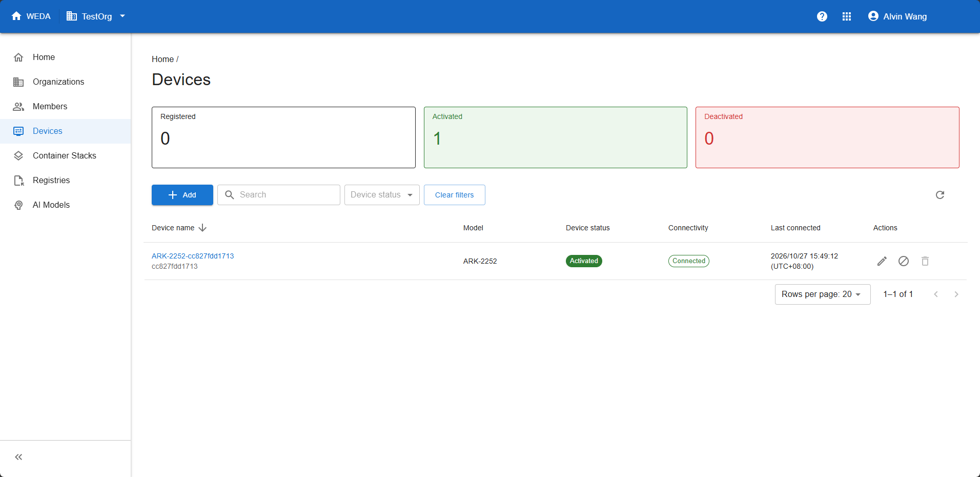
Task: Open Organizations in the sidebar
Action: [x=66, y=82]
